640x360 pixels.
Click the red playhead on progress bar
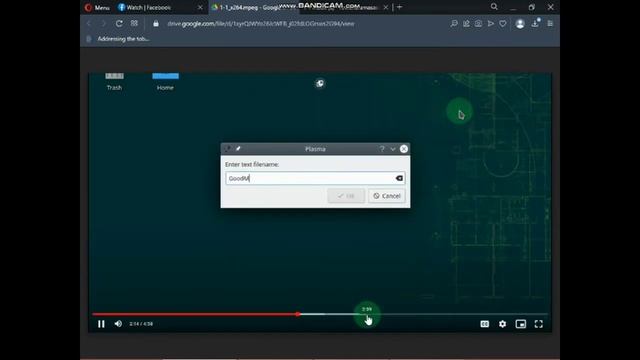coord(298,314)
